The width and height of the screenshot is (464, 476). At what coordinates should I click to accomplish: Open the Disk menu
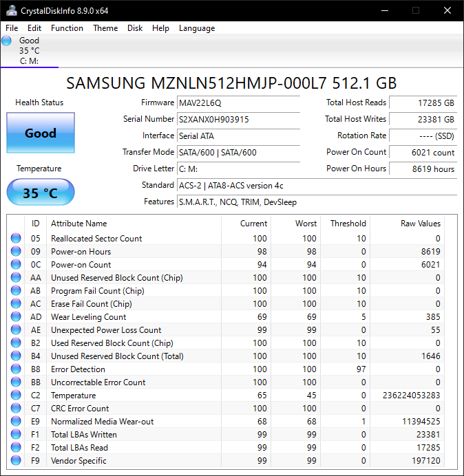(135, 28)
